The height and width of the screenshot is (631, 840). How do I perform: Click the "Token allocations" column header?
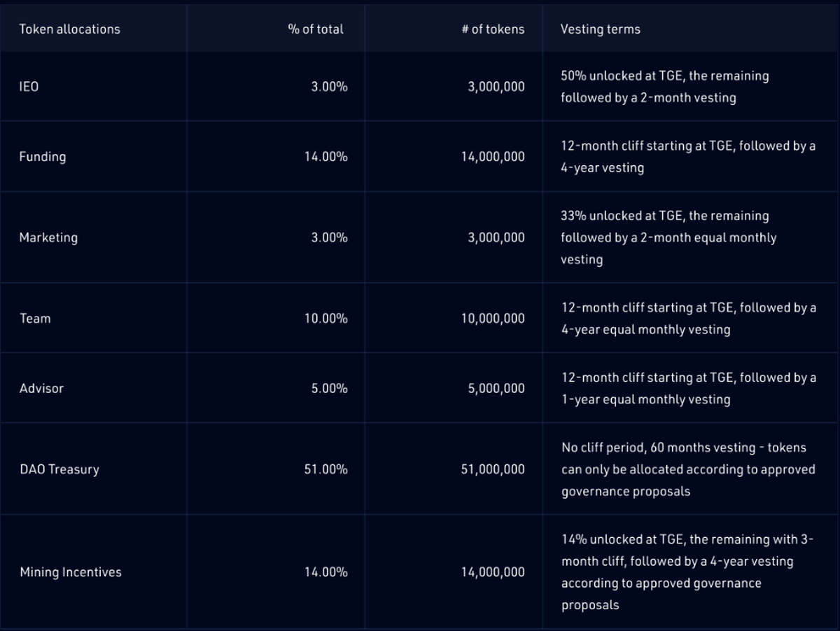69,29
